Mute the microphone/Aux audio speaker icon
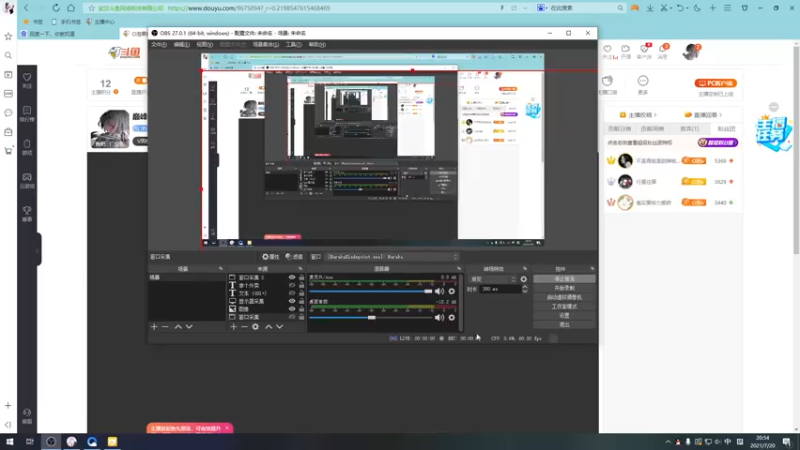The width and height of the screenshot is (800, 450). pos(439,291)
